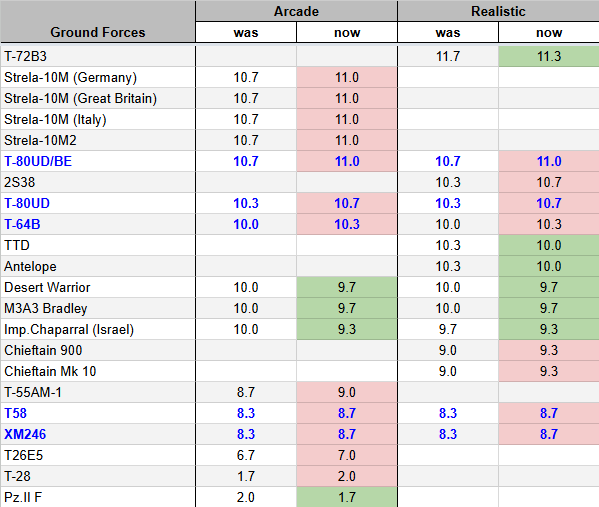Viewport: 599px width, 507px height.
Task: Select the Strela-10M (Italy) cell
Action: (98, 120)
